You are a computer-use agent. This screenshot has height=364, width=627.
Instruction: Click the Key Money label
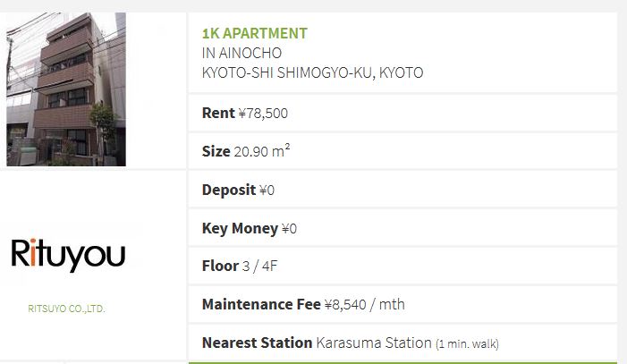click(x=240, y=228)
